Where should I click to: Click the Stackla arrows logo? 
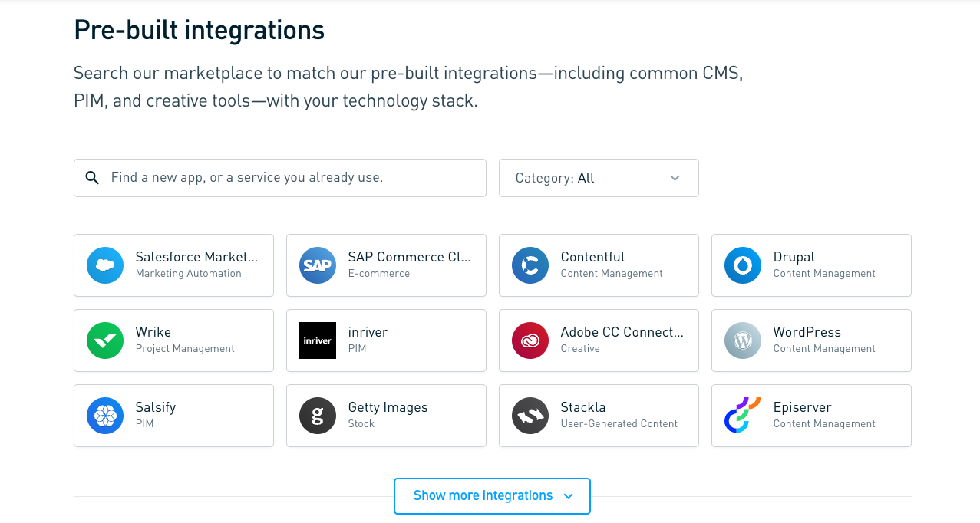(x=530, y=416)
